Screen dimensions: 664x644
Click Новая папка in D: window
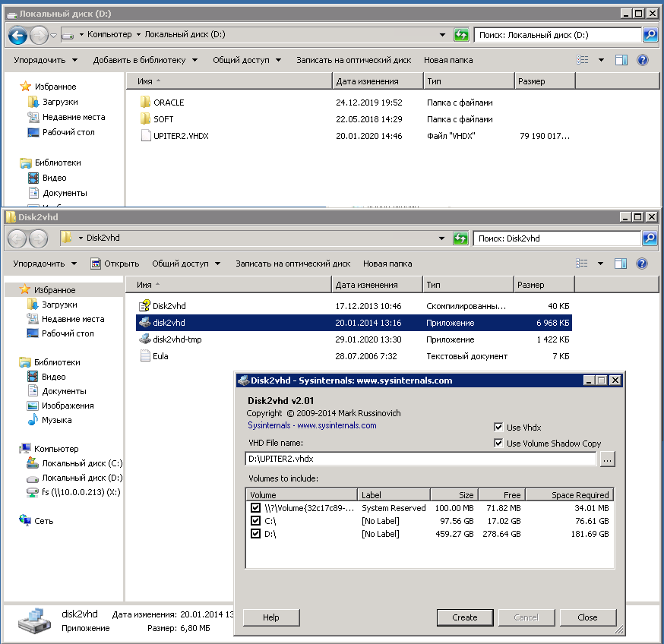click(448, 60)
